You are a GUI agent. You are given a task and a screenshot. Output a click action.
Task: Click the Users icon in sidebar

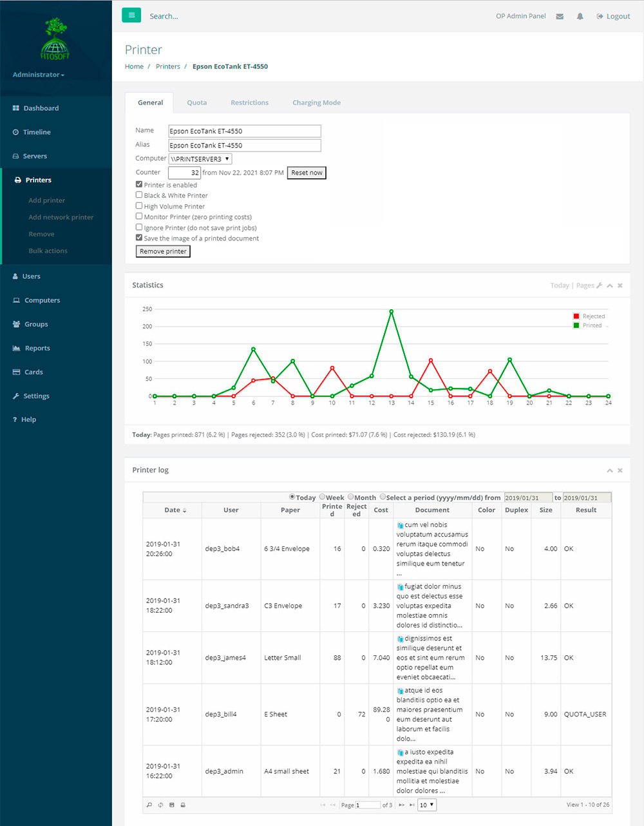coord(15,276)
